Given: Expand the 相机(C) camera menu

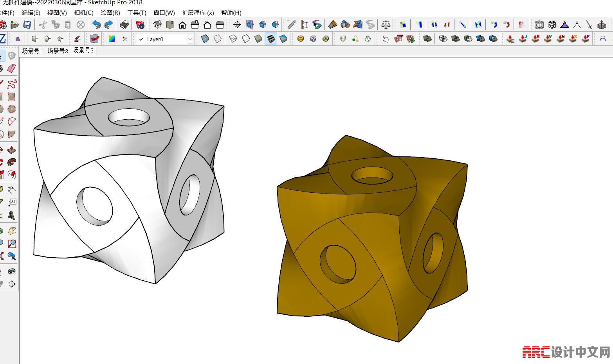Looking at the screenshot, I should [x=83, y=13].
